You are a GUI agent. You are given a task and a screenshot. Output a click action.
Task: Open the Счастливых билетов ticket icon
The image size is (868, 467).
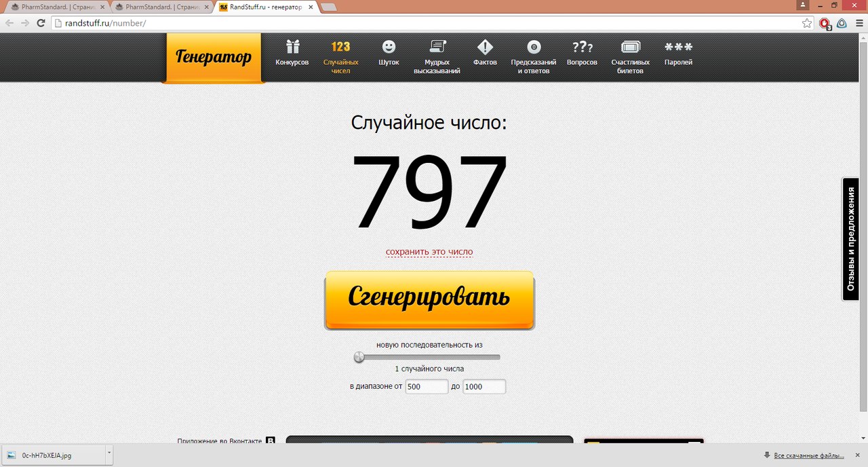pyautogui.click(x=630, y=48)
